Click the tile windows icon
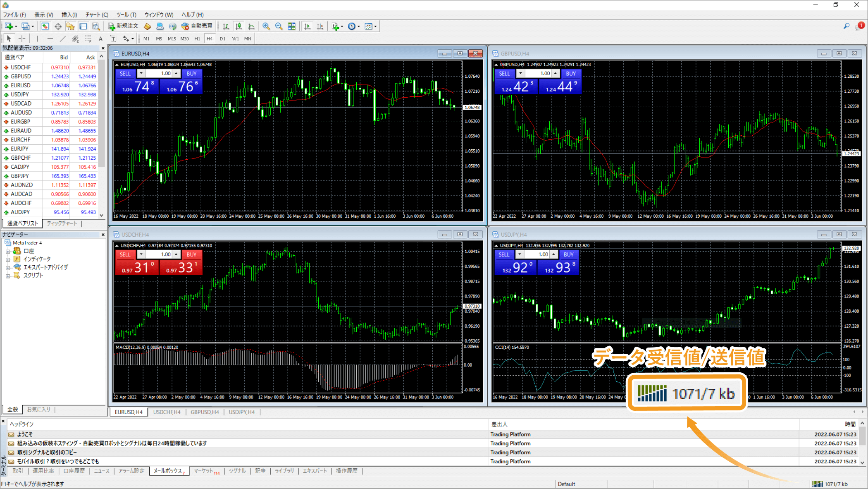 click(x=292, y=26)
